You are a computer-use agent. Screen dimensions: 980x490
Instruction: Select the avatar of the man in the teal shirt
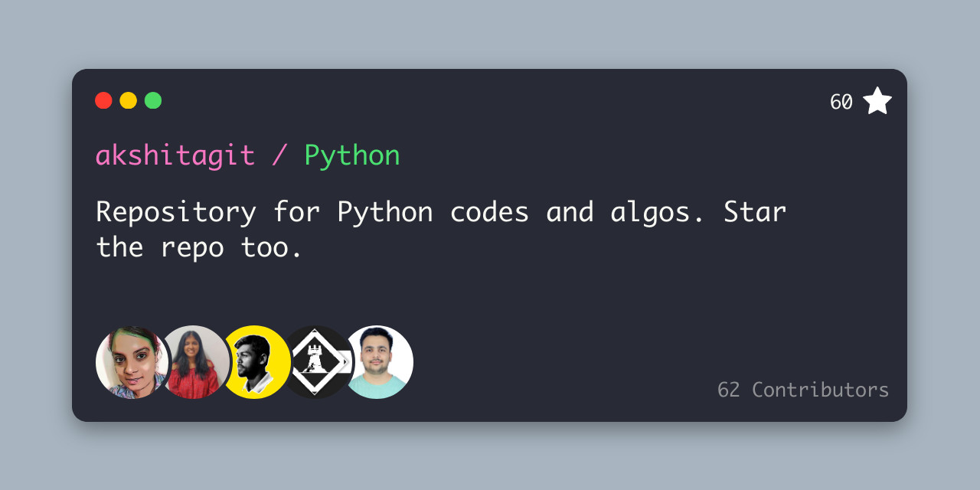coord(378,362)
